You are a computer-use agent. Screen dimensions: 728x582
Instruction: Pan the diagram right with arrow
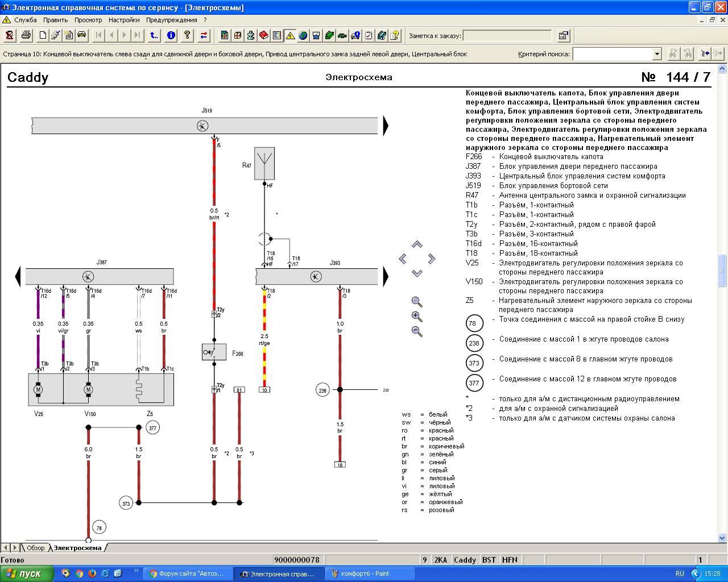click(432, 259)
